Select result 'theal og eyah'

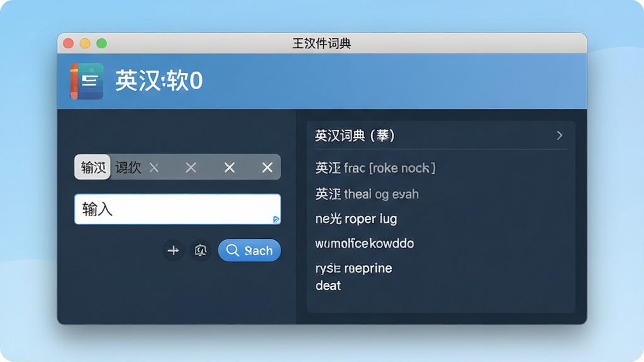click(367, 194)
